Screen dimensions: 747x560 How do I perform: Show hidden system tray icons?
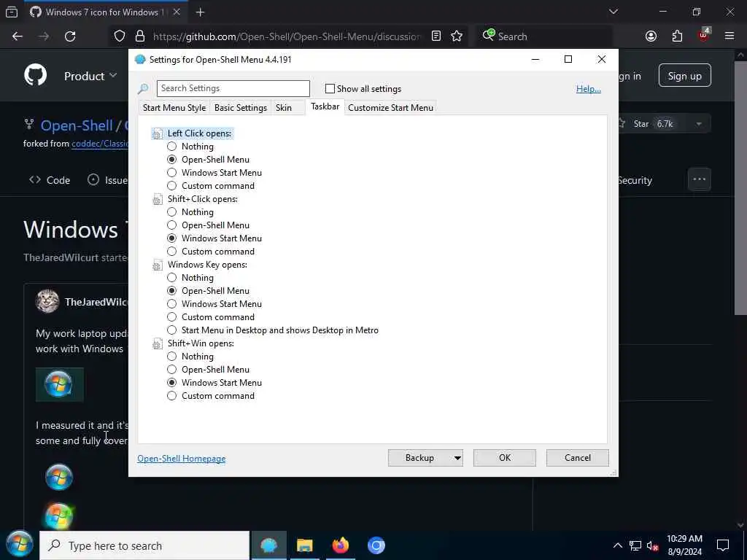[x=617, y=545]
